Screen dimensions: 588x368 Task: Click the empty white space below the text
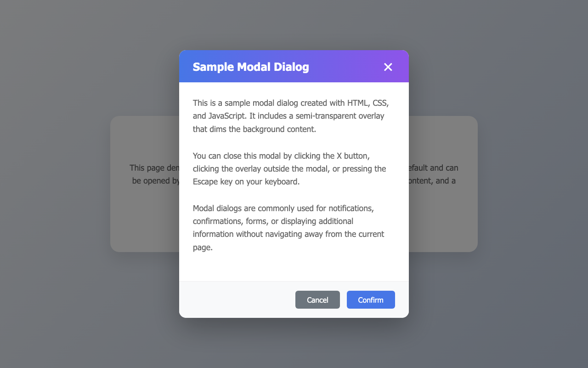(294, 267)
